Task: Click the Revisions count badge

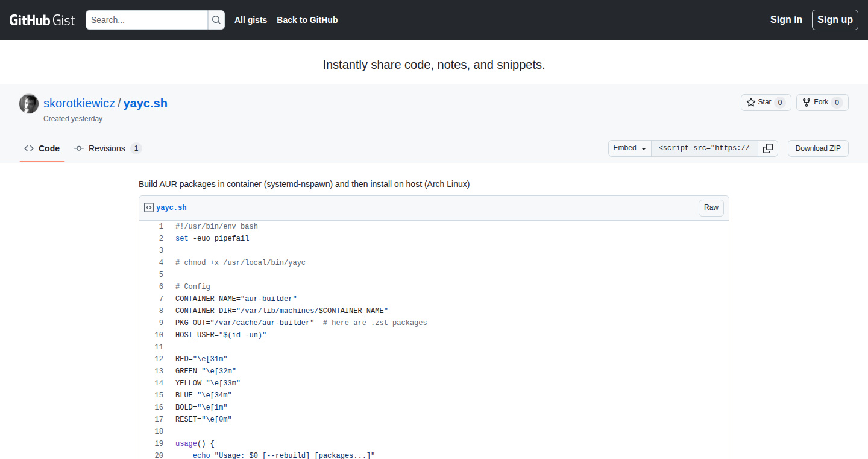Action: pyautogui.click(x=136, y=148)
